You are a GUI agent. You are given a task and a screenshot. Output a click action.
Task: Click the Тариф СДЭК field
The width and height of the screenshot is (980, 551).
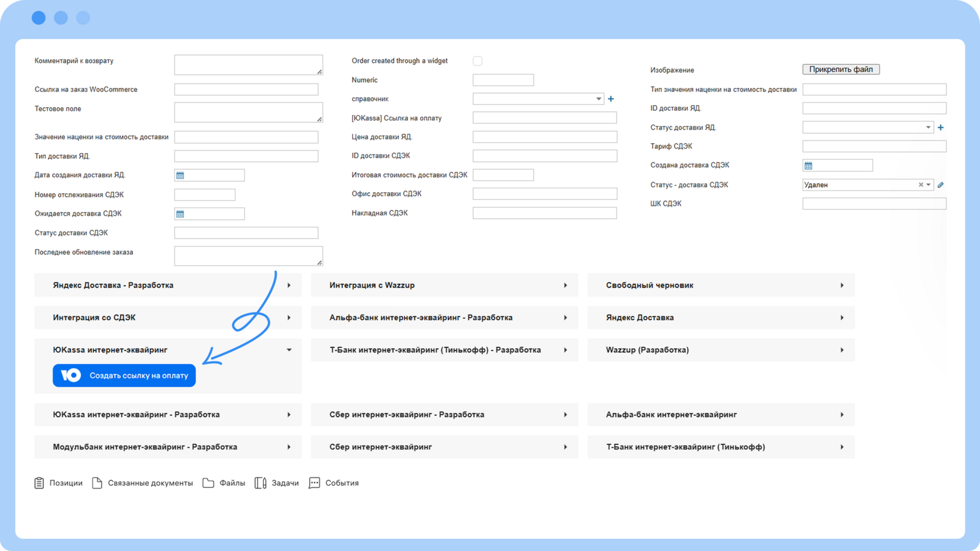point(874,146)
